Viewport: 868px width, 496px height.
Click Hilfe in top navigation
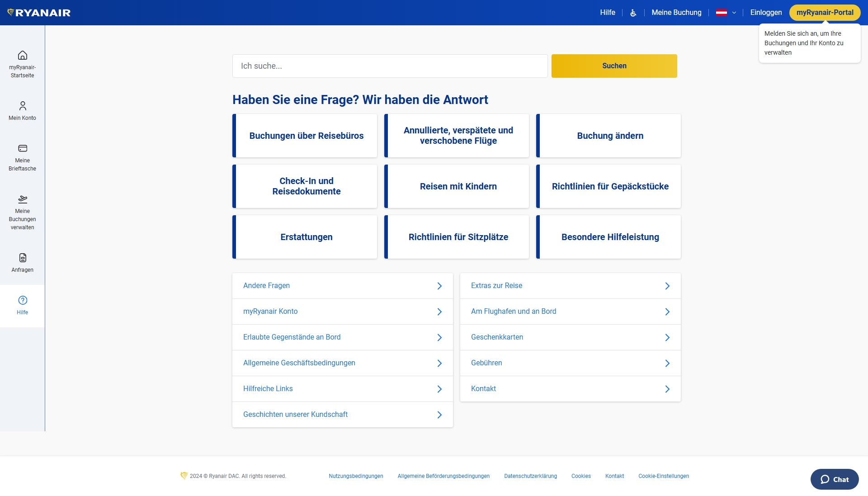(608, 13)
